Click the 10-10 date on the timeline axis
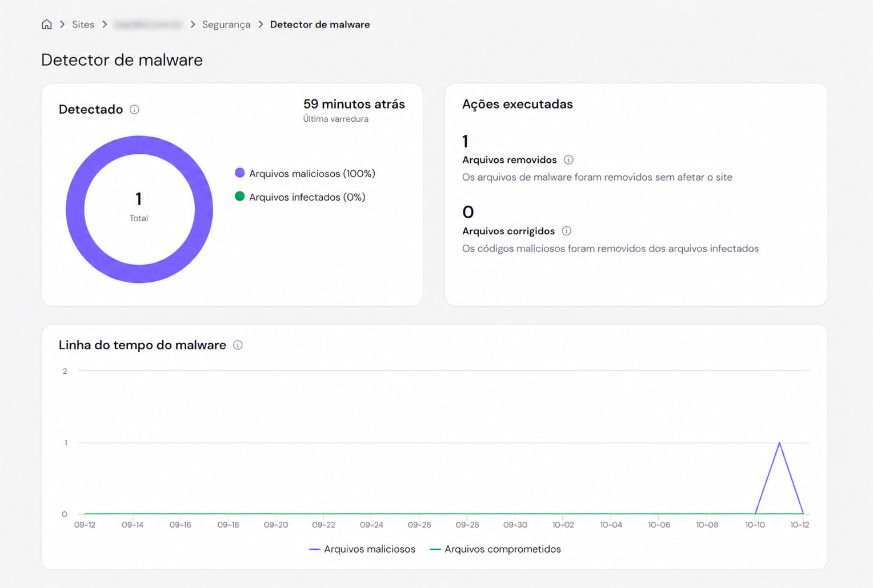The image size is (873, 588). point(755,525)
